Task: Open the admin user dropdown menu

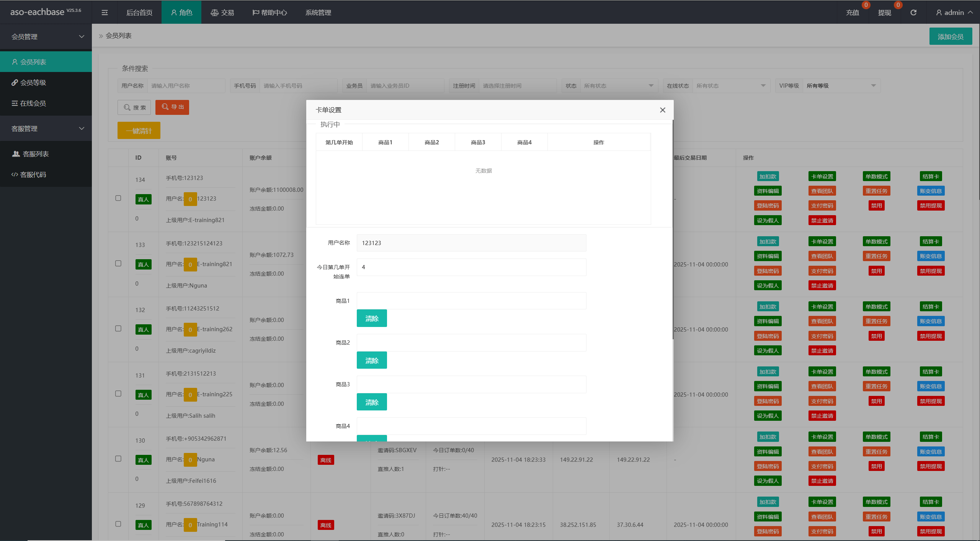Action: (x=954, y=13)
